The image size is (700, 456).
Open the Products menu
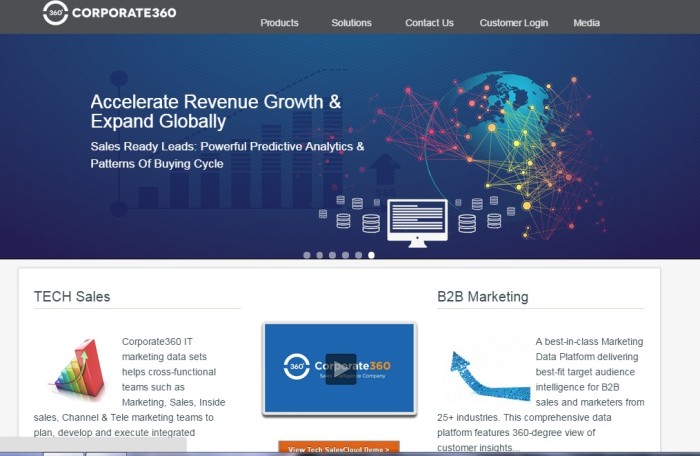tap(279, 23)
